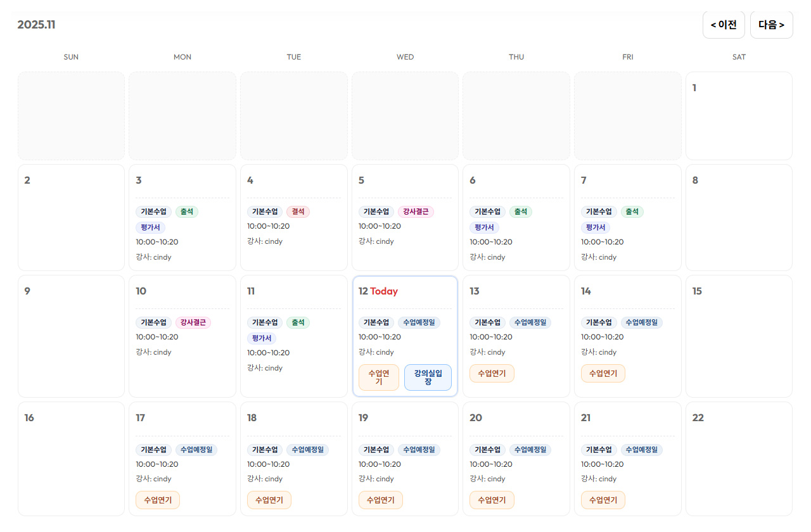
Task: Click 수업연기 under November 18
Action: pyautogui.click(x=269, y=500)
